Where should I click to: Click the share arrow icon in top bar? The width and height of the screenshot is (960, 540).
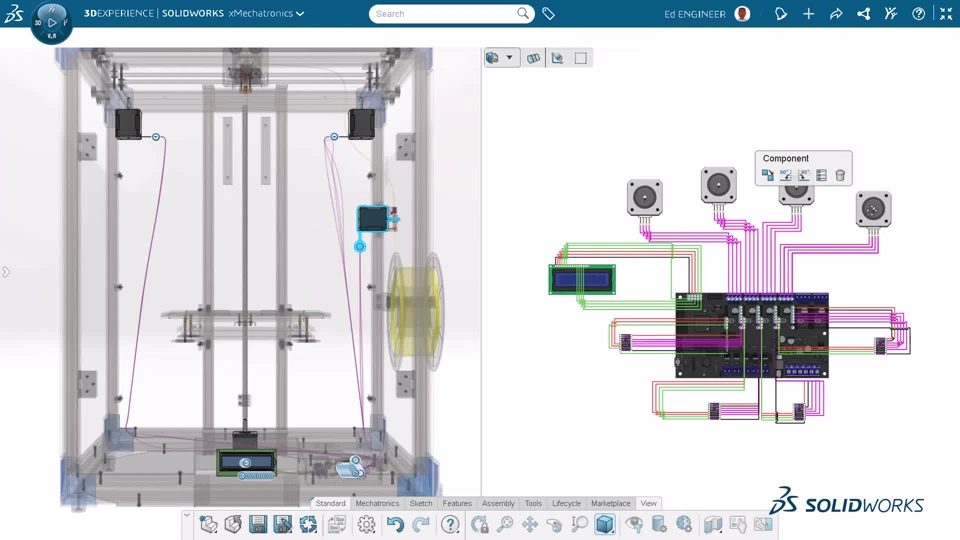pyautogui.click(x=836, y=13)
